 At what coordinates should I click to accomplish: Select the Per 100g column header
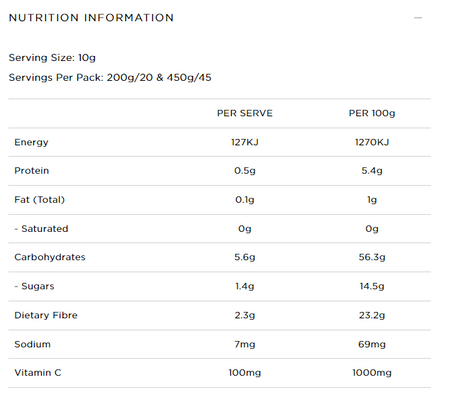pos(372,113)
